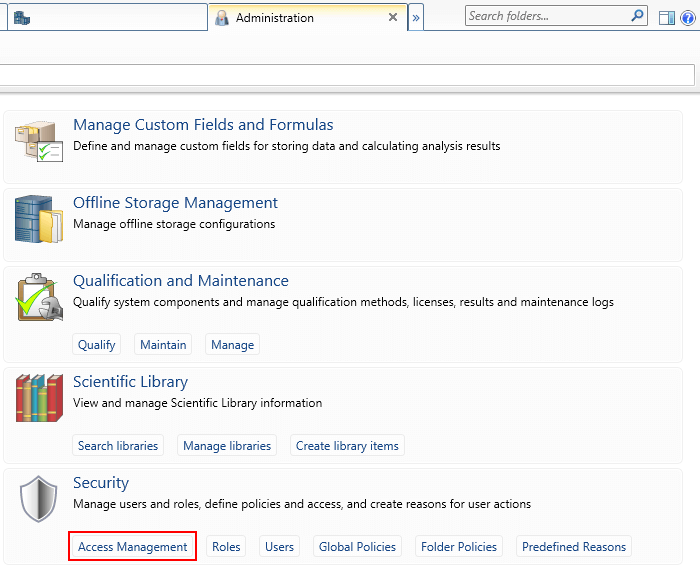This screenshot has height=567, width=700.
Task: Click the Maintain button
Action: tap(163, 345)
